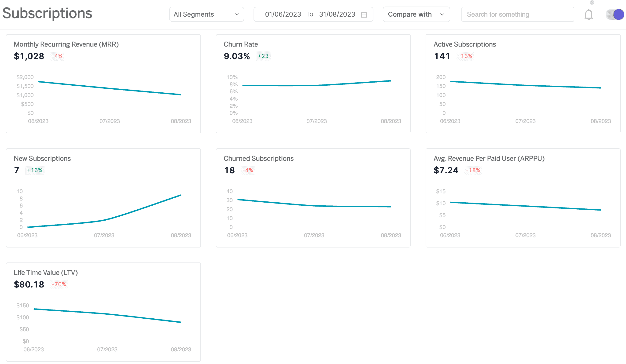Open the All Segments dropdown
This screenshot has height=364, width=626.
coord(206,14)
